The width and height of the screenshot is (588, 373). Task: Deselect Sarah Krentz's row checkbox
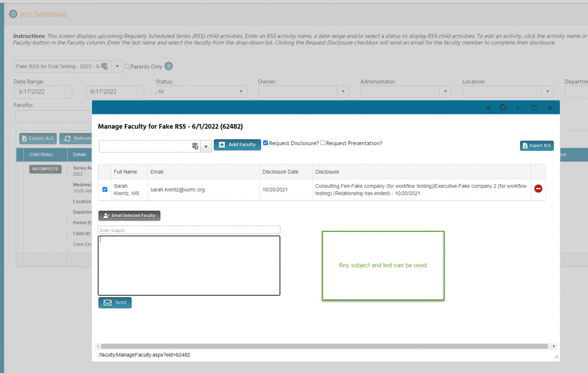coord(105,189)
